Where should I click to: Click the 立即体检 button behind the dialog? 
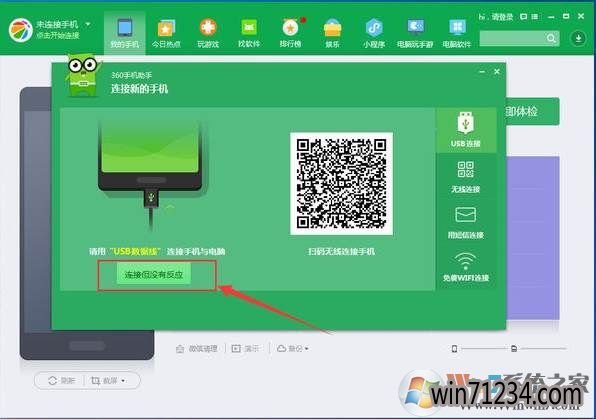(x=532, y=111)
